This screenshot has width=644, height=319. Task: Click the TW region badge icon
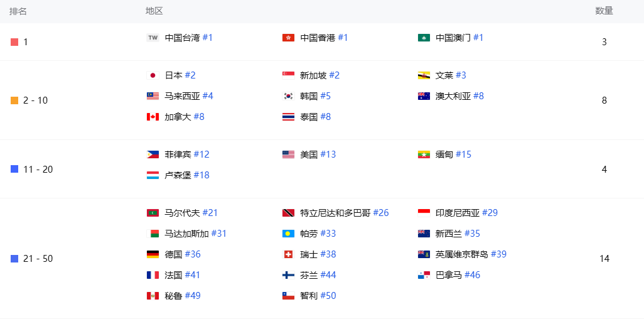click(153, 38)
